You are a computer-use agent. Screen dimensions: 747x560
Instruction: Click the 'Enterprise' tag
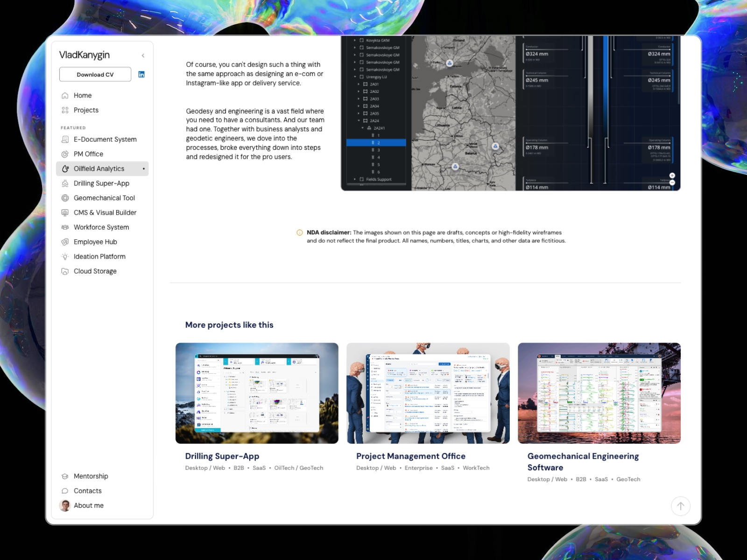click(419, 468)
